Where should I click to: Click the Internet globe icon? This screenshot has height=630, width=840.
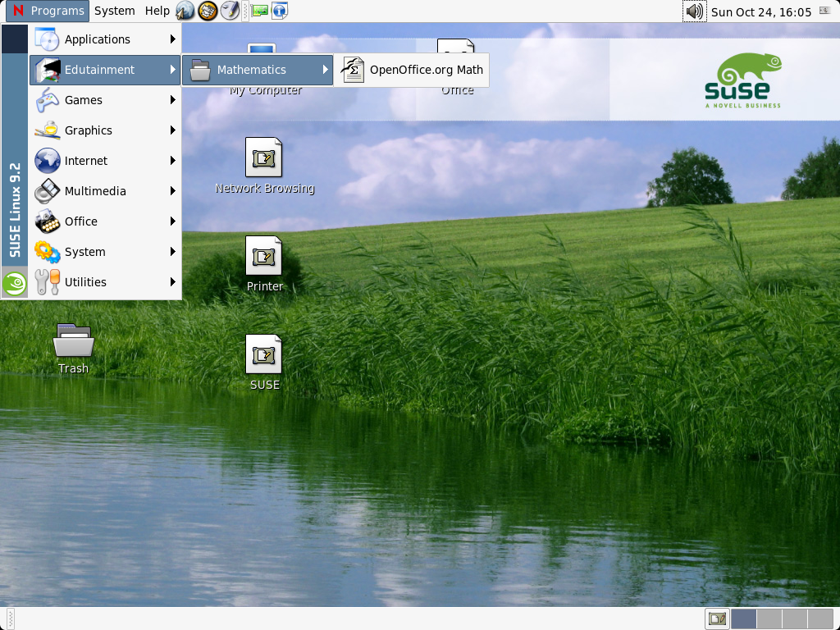[x=47, y=161]
